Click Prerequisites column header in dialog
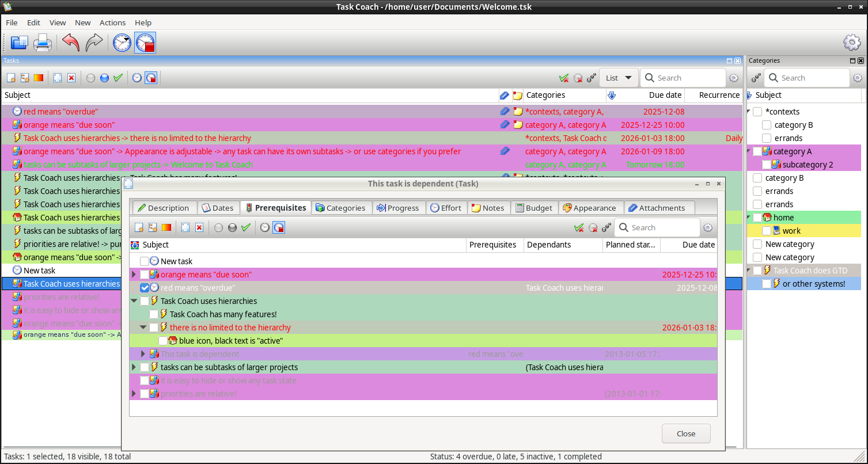868x464 pixels. (495, 245)
